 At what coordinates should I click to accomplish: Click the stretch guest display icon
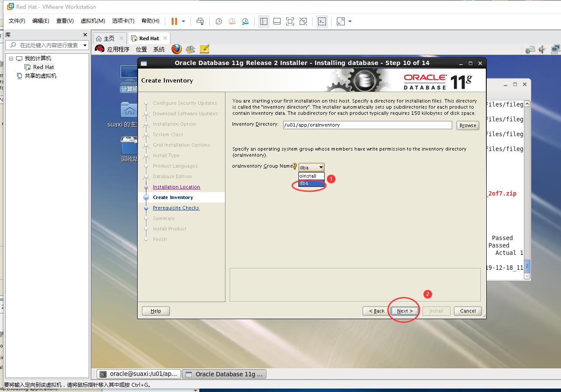click(x=341, y=21)
